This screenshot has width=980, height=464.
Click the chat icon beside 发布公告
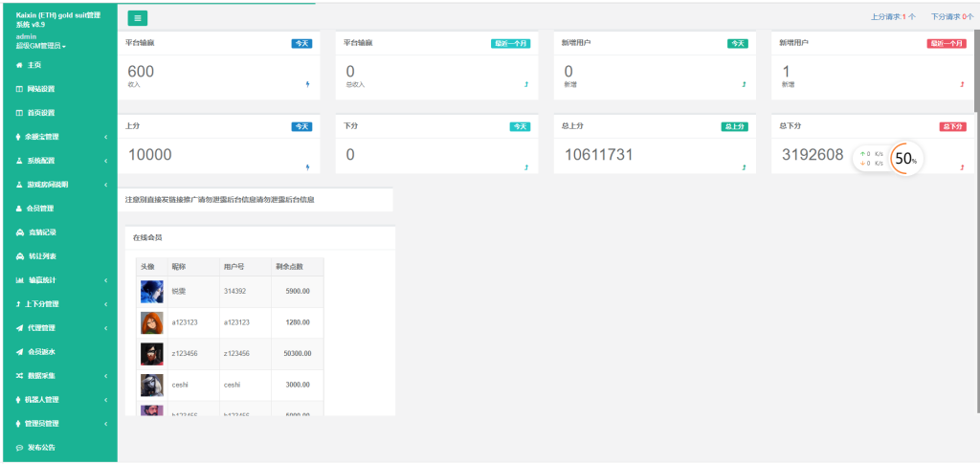point(19,448)
